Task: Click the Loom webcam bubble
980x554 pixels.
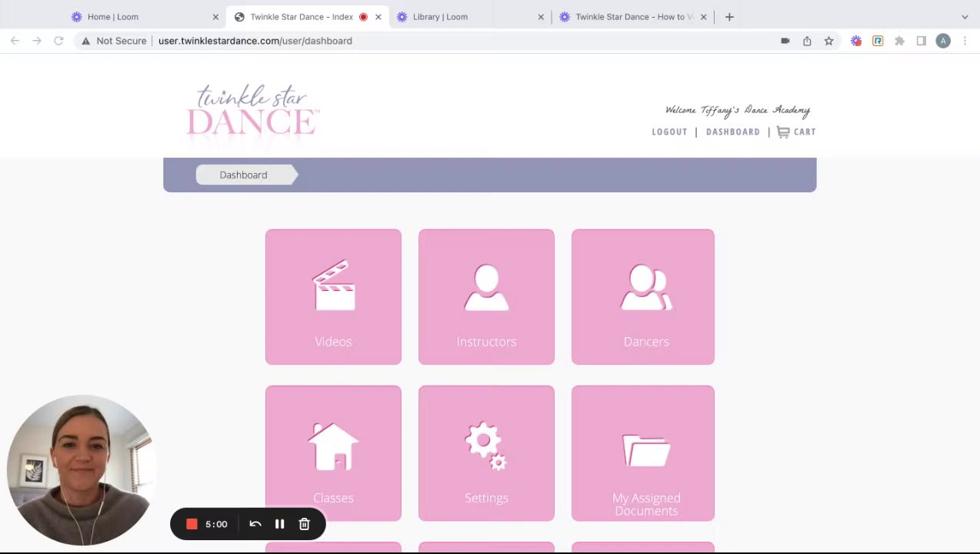Action: click(80, 470)
